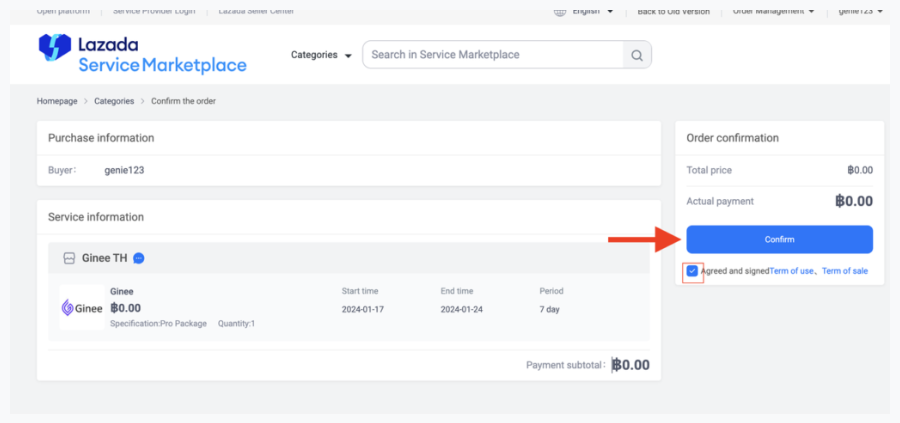Click the store icon beside Ginee TH

[69, 258]
